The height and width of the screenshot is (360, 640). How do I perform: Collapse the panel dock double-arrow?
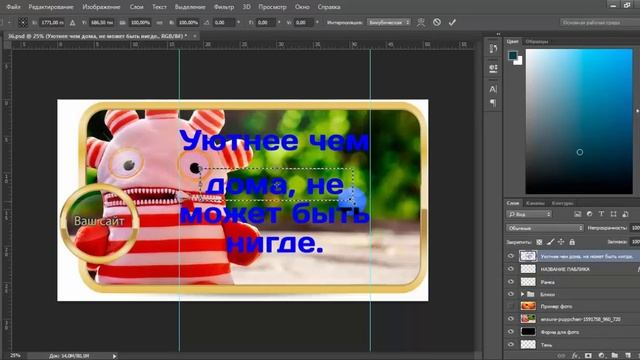coord(498,34)
